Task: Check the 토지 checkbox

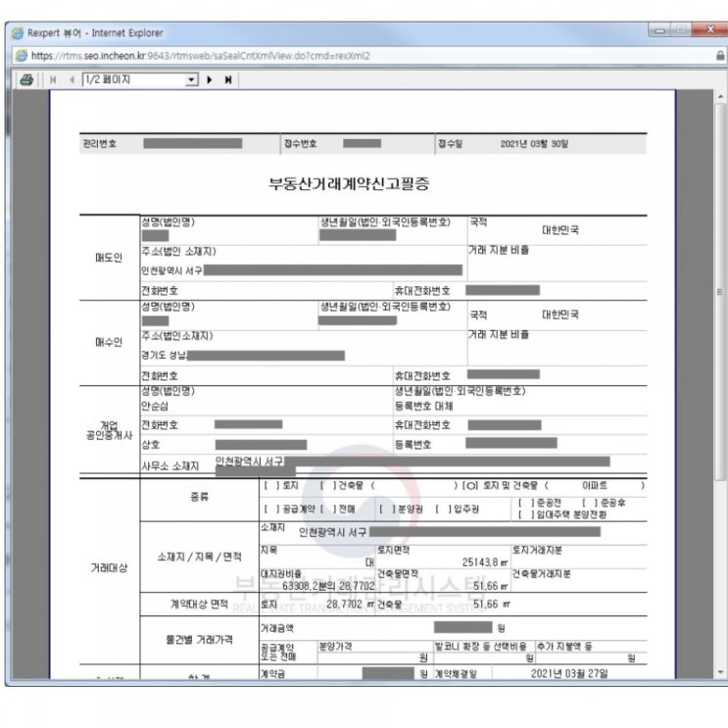Action: pyautogui.click(x=271, y=486)
